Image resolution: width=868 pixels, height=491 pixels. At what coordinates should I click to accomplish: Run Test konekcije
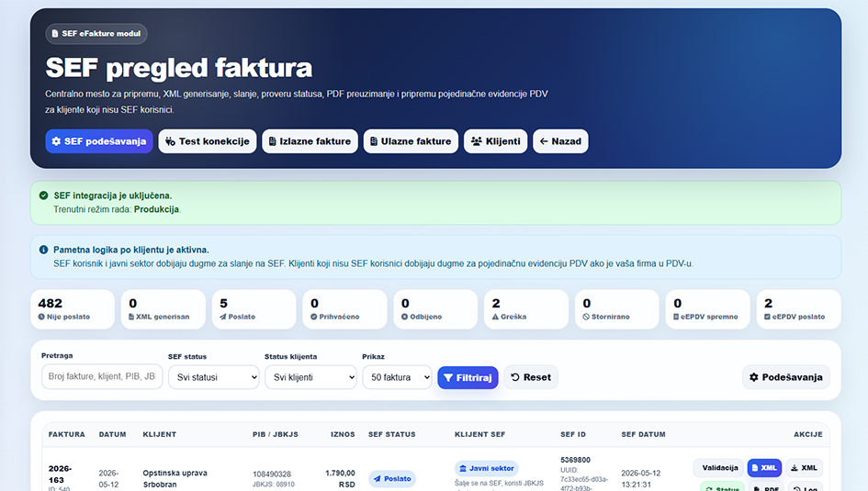(x=208, y=141)
